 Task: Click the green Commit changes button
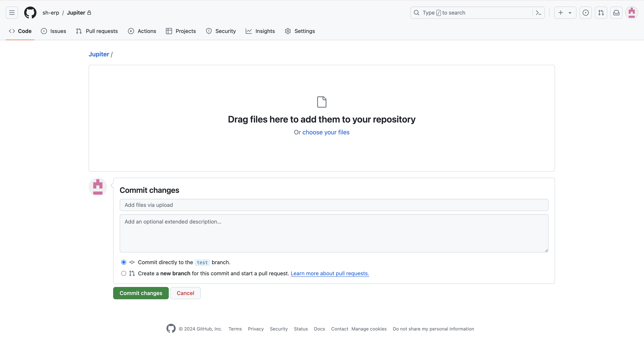click(x=141, y=293)
